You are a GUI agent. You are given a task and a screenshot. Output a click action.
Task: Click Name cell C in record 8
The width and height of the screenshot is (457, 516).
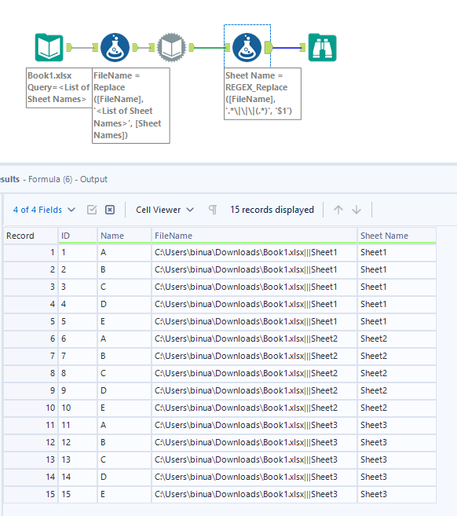point(124,373)
